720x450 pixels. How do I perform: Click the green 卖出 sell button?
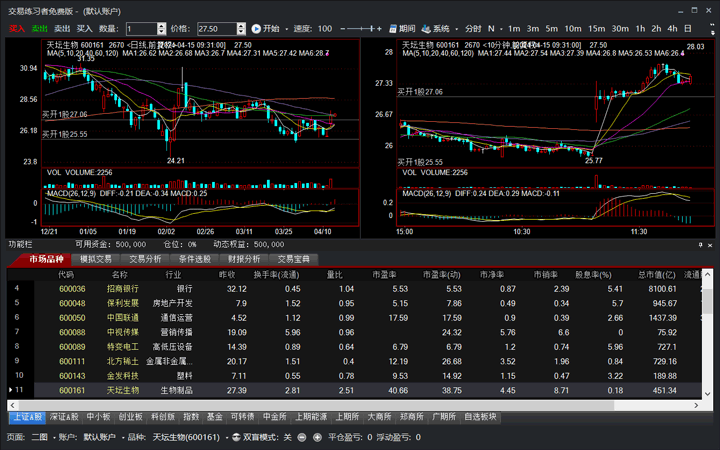(39, 28)
